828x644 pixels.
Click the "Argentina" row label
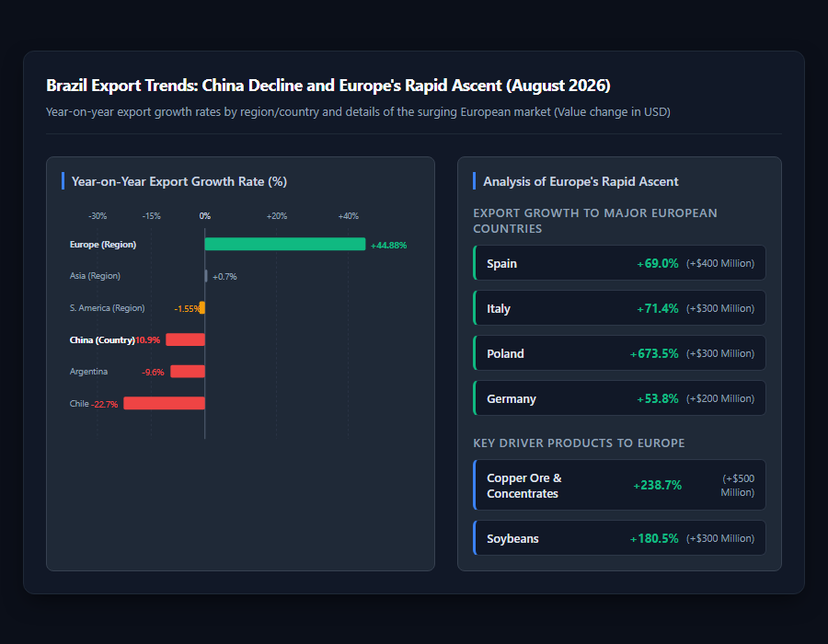coord(88,372)
